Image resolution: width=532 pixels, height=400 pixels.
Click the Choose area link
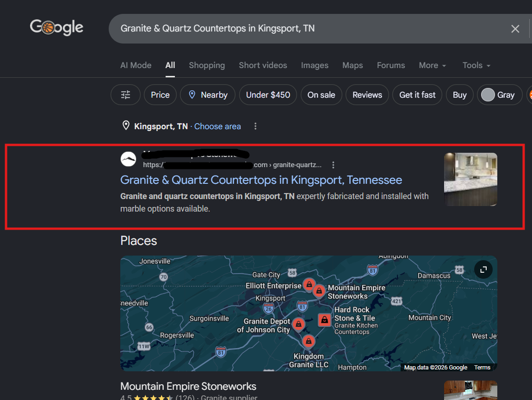217,126
